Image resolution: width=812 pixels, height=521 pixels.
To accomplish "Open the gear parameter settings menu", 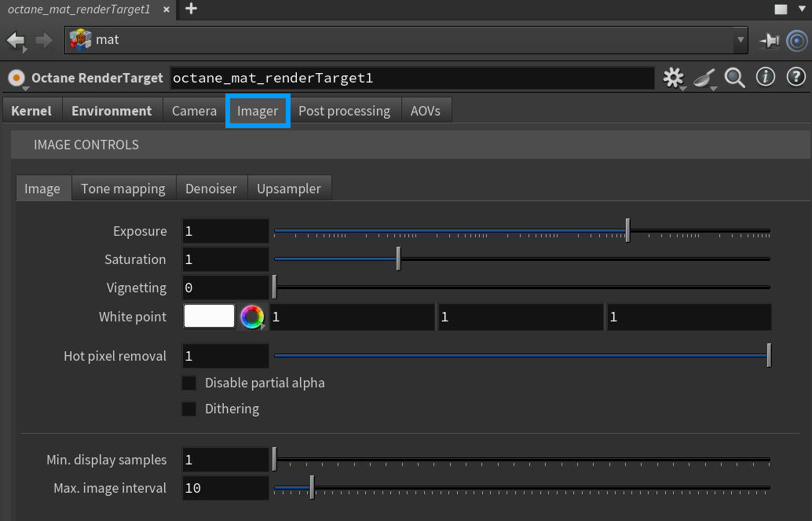I will point(673,78).
